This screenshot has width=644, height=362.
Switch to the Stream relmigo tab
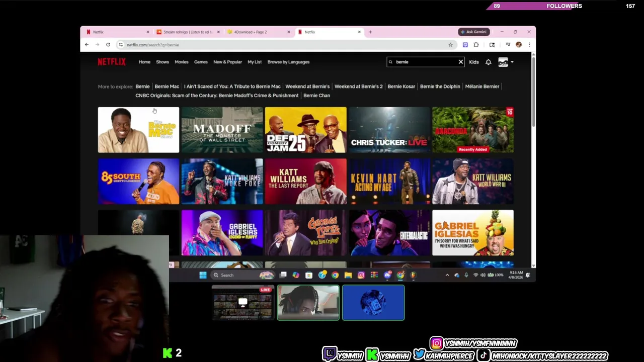187,32
